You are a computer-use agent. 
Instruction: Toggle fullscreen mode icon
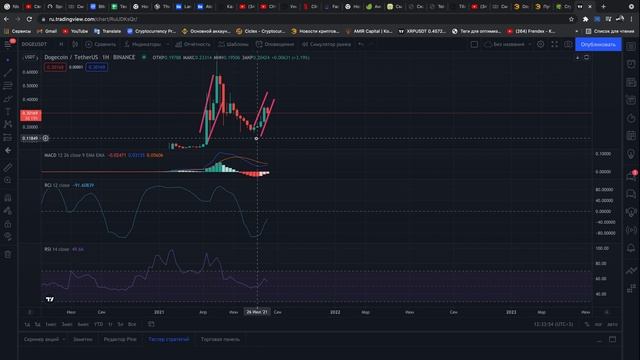click(554, 44)
